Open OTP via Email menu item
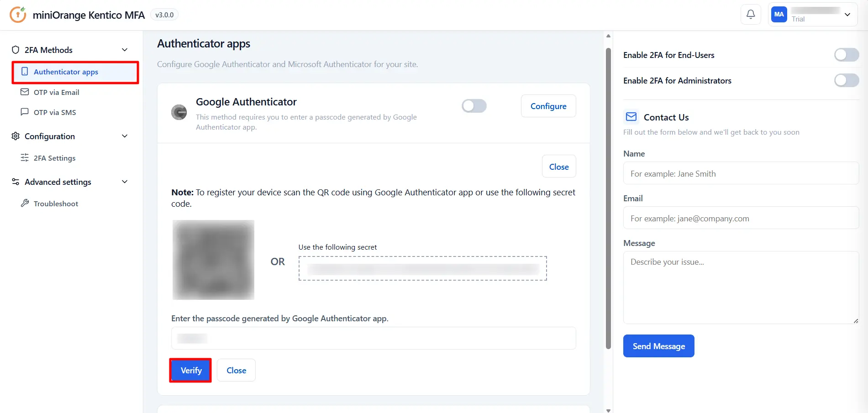 pyautogui.click(x=56, y=92)
